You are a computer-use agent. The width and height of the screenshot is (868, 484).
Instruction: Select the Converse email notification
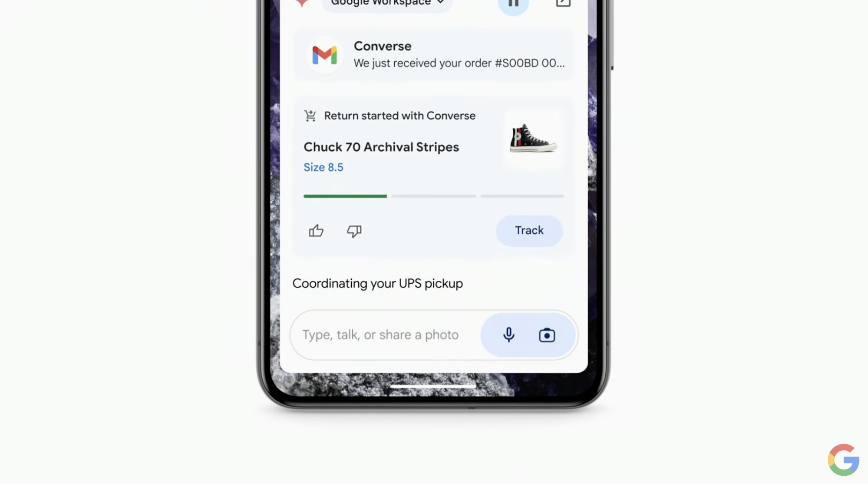[433, 55]
